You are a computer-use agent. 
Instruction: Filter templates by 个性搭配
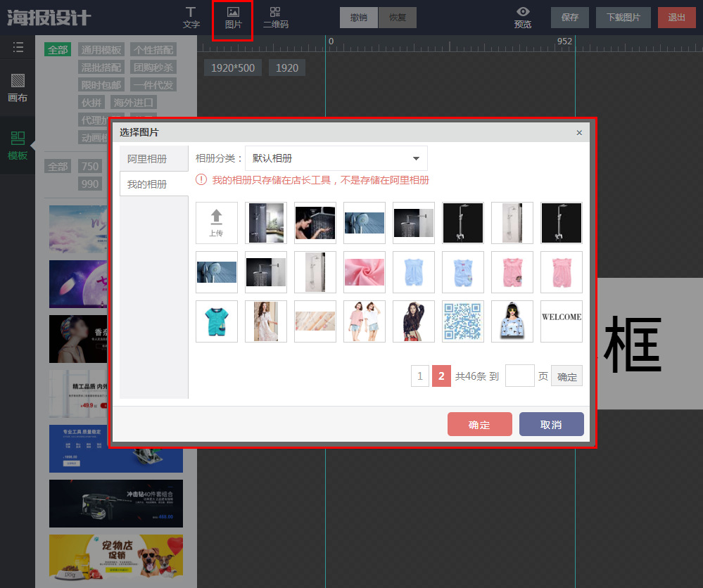click(153, 49)
